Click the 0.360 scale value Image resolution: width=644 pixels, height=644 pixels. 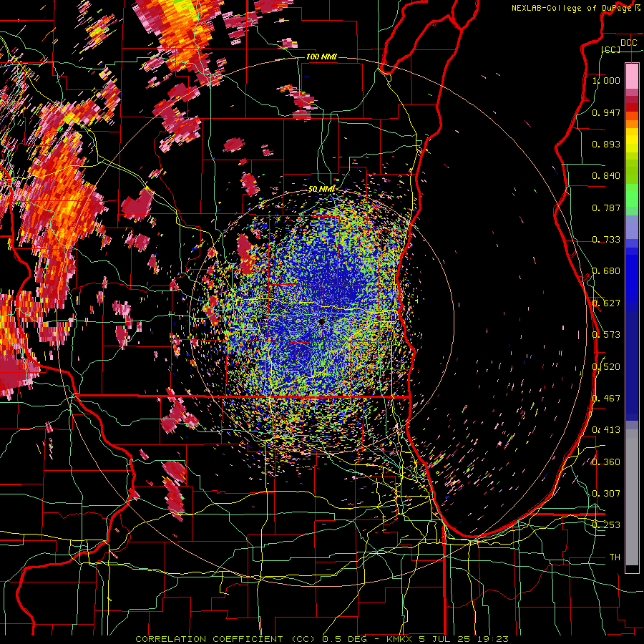[x=606, y=462]
